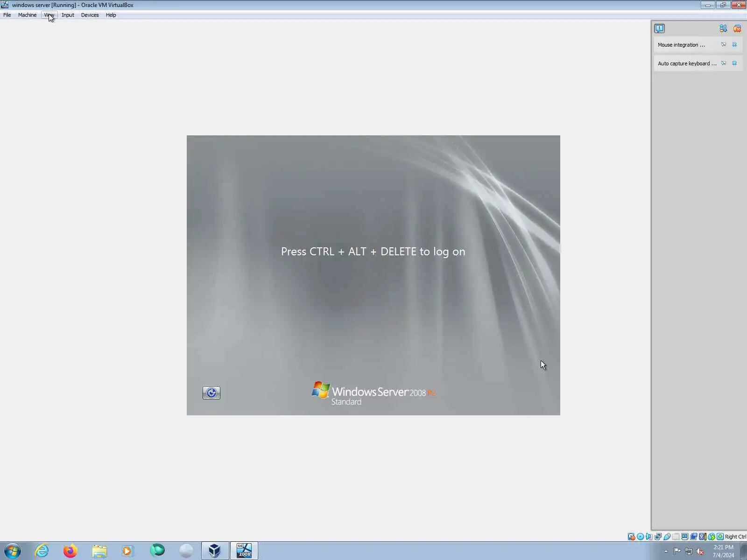Open the Machine menu
Screen dimensions: 747x560
pos(27,15)
